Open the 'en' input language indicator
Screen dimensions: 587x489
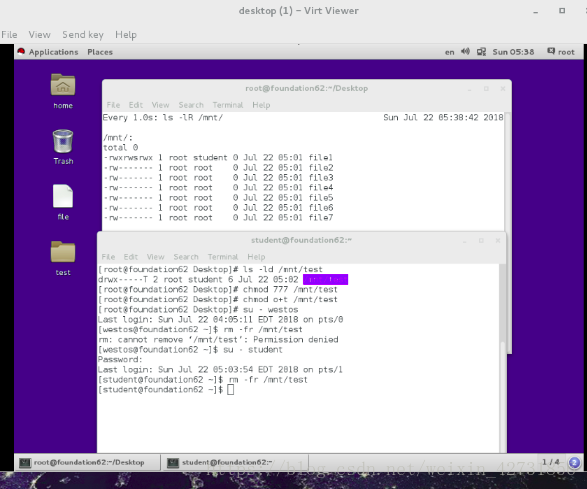[450, 52]
